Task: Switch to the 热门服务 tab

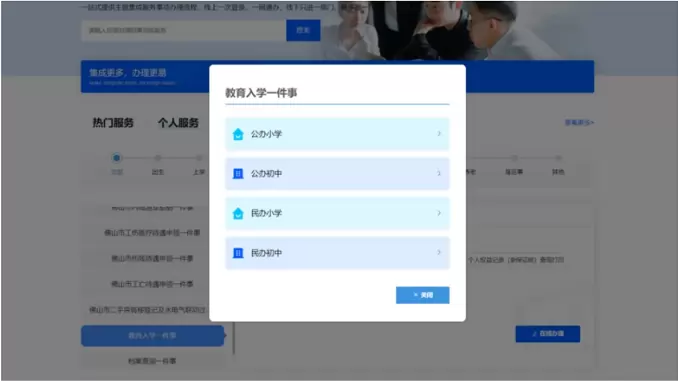Action: click(x=113, y=123)
